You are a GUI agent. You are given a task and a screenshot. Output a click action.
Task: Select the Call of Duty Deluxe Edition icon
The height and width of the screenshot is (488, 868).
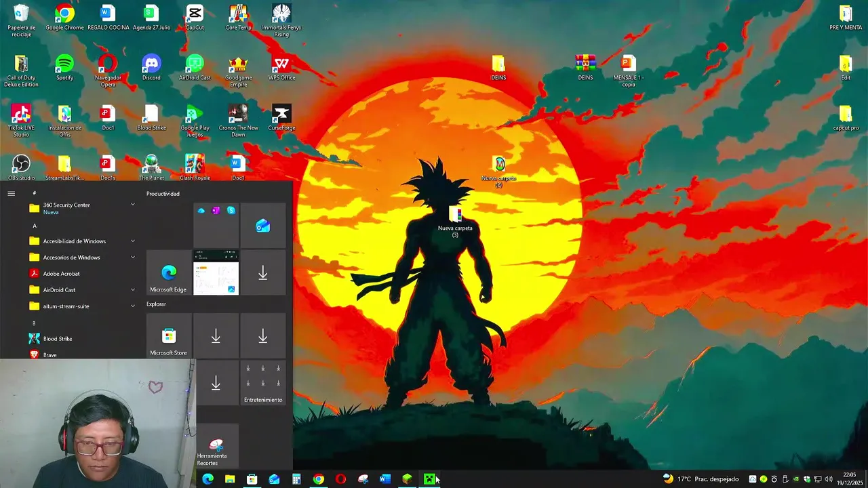tap(21, 71)
